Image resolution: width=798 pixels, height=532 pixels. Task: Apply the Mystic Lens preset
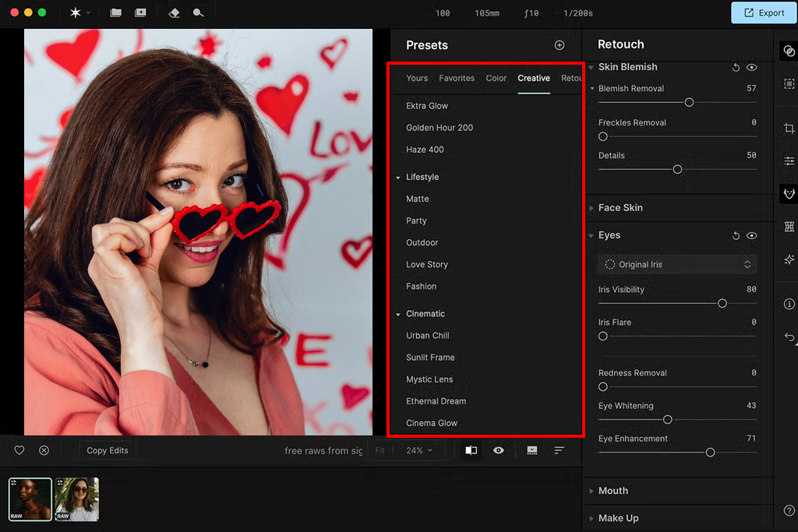click(x=429, y=379)
